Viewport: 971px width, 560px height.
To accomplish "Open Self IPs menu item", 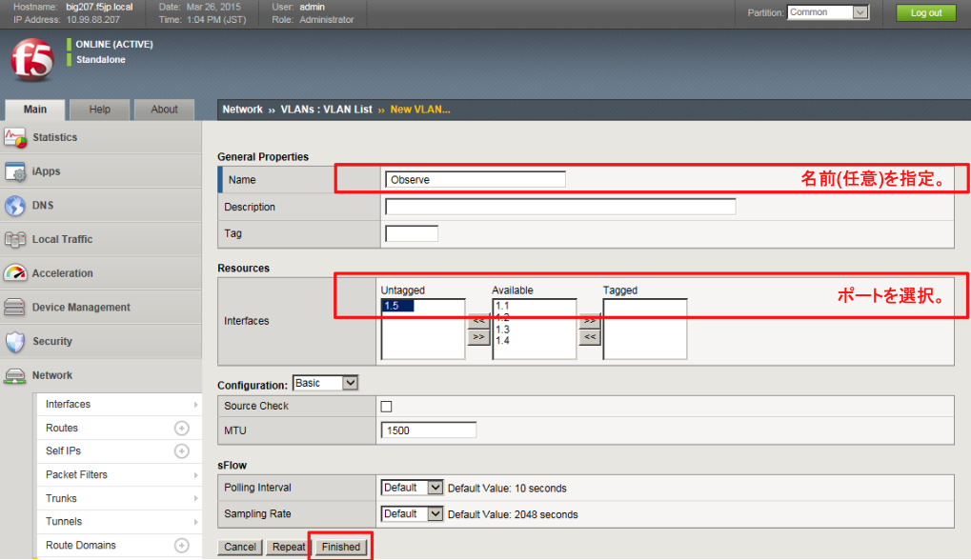I will click(x=63, y=450).
